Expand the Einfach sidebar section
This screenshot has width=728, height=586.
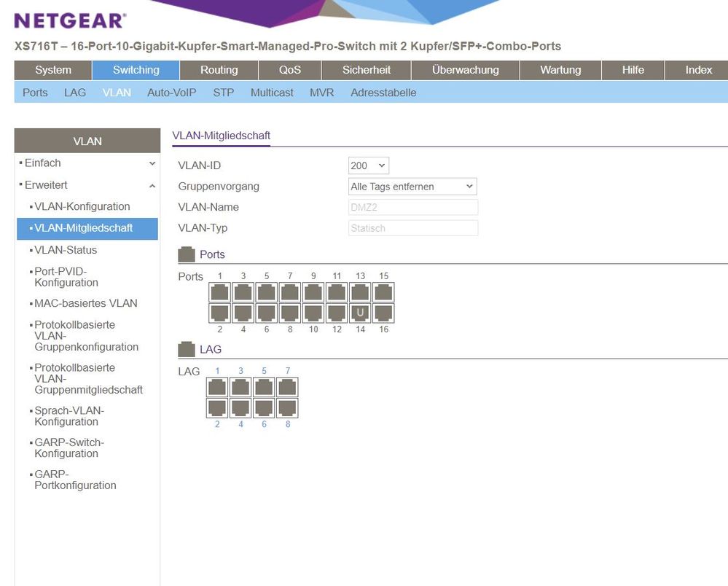[x=152, y=164]
